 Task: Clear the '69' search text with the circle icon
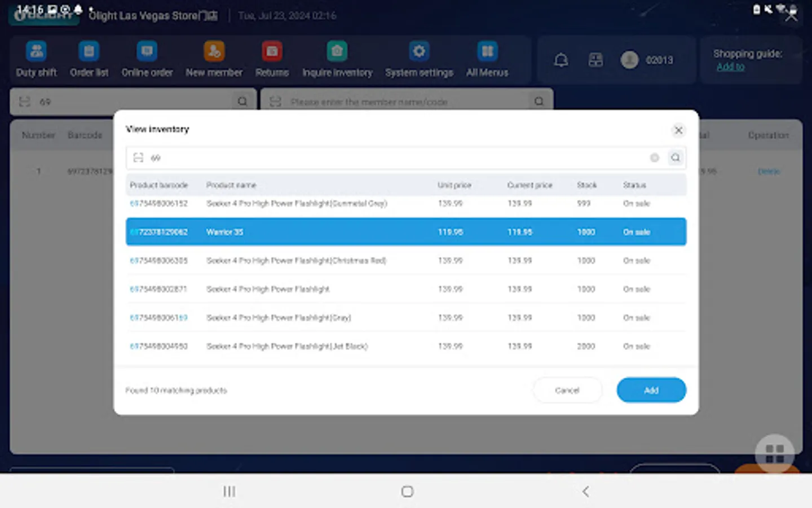(x=654, y=157)
